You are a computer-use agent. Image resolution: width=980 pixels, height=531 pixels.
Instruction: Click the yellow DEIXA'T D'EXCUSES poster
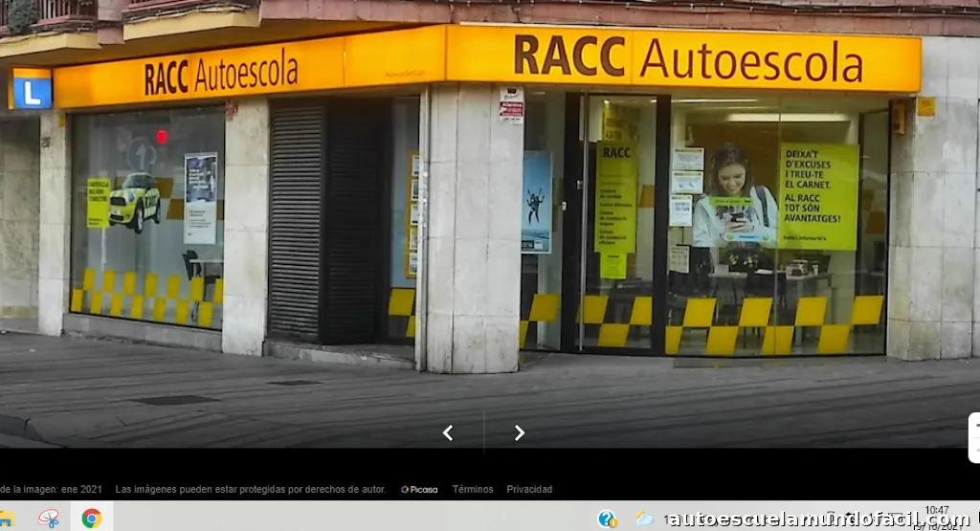click(817, 196)
